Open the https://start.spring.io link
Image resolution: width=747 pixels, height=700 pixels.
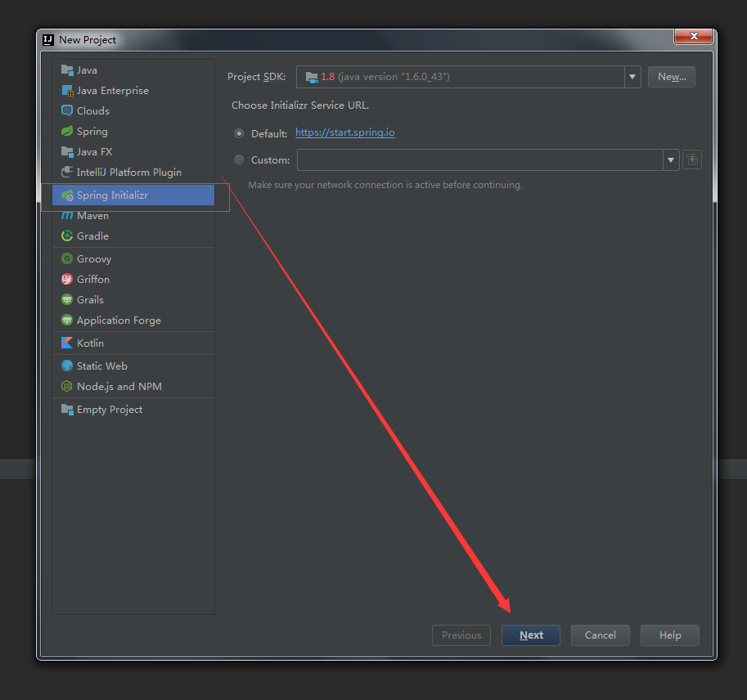[344, 132]
